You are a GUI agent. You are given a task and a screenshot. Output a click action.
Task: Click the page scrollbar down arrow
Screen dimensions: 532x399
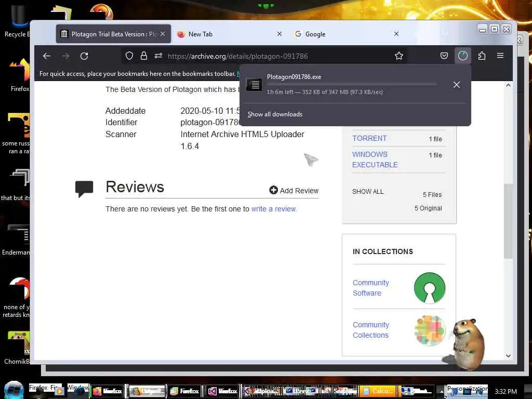pyautogui.click(x=508, y=356)
